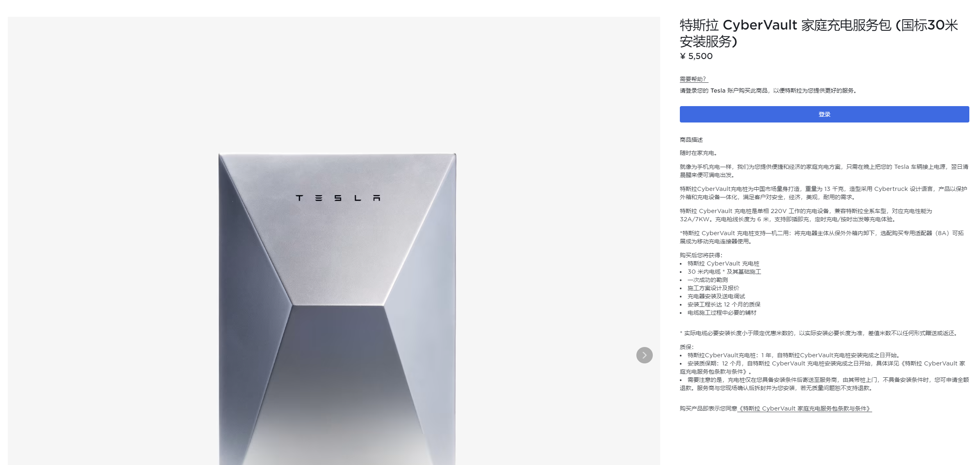Viewport: 980px width, 465px height.
Task: Click the CyberVault charger product photo
Action: pyautogui.click(x=337, y=309)
